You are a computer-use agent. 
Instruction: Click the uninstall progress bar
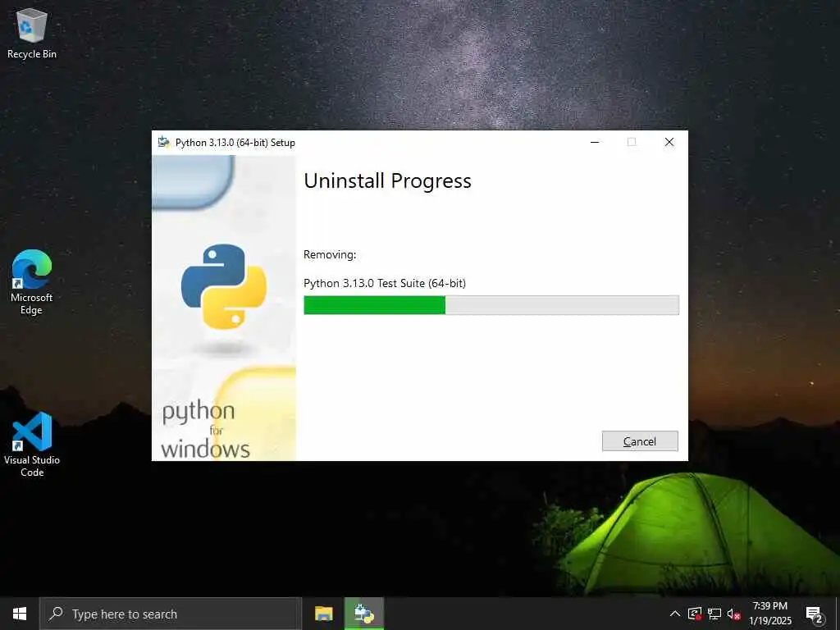point(491,305)
